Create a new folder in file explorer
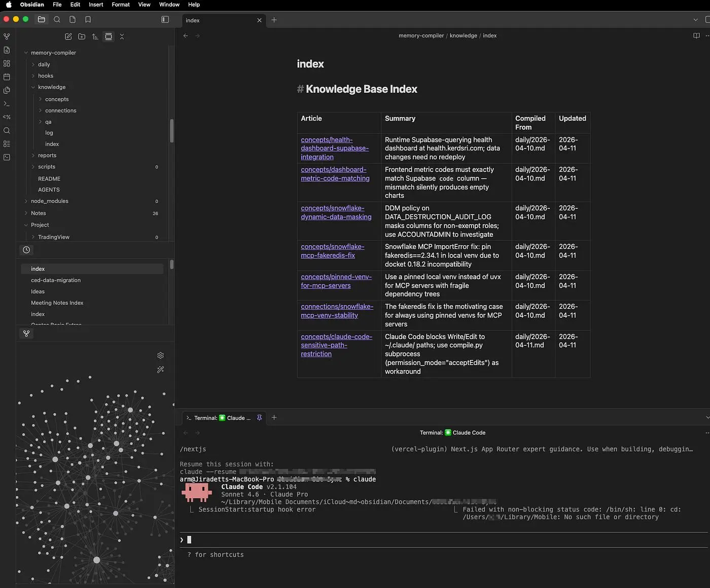This screenshot has height=588, width=710. 82,36
